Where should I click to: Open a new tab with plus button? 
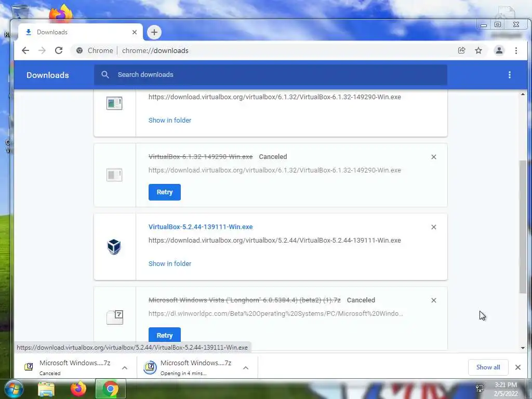(x=154, y=32)
